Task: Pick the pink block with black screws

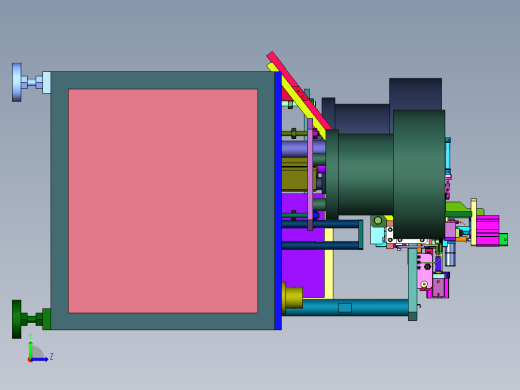Action: pyautogui.click(x=424, y=271)
